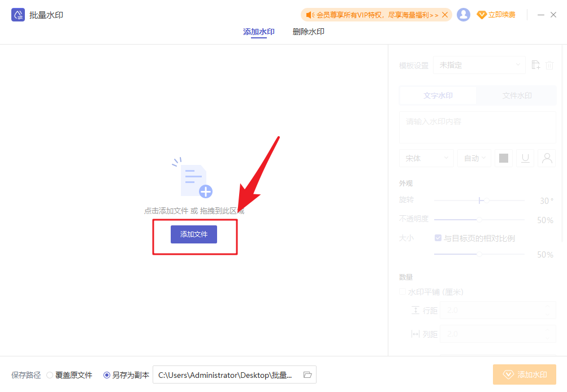
Task: Click the 添加文件 button
Action: click(194, 233)
